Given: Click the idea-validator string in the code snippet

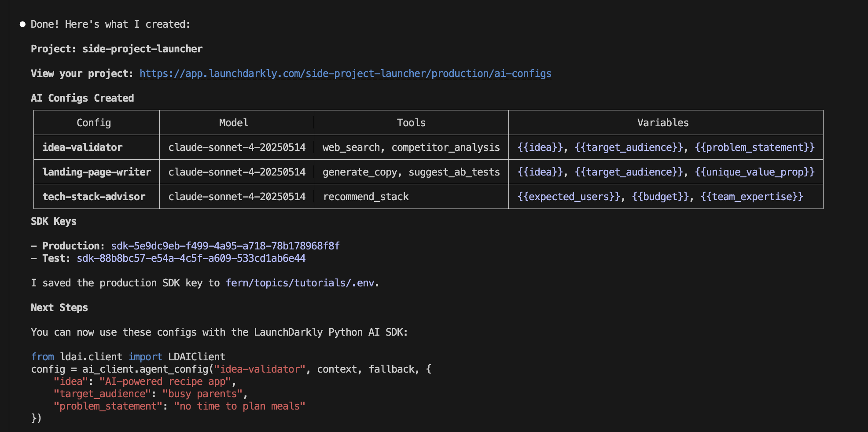Looking at the screenshot, I should click(x=260, y=369).
